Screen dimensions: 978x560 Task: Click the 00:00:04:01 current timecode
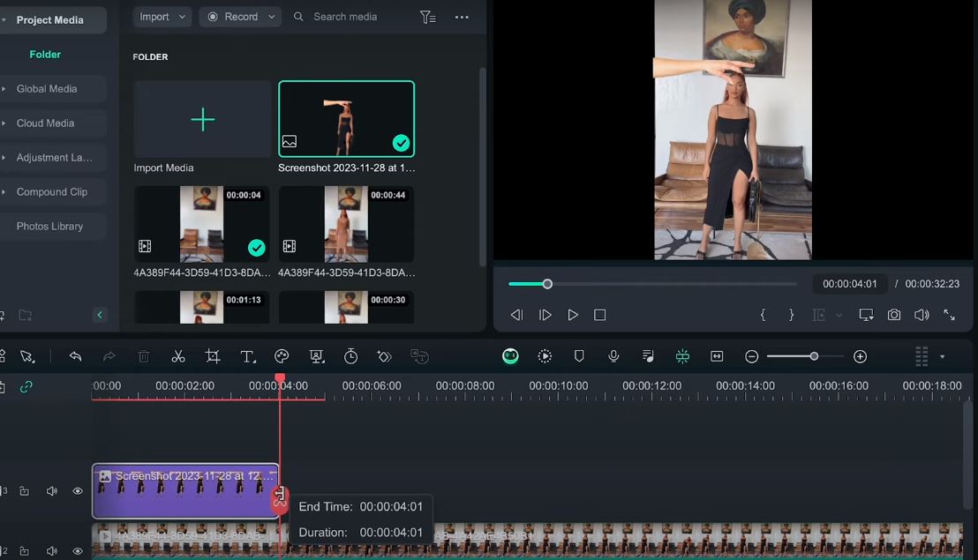click(849, 284)
